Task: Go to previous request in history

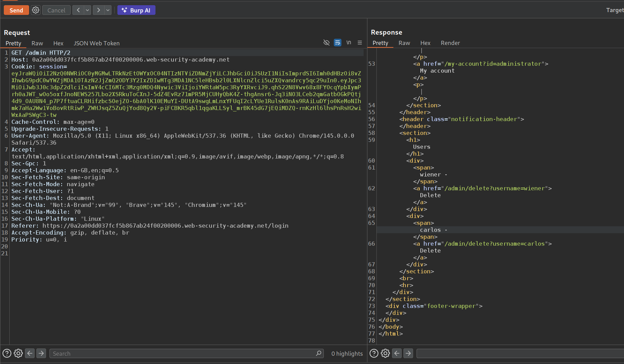Action: click(x=78, y=10)
